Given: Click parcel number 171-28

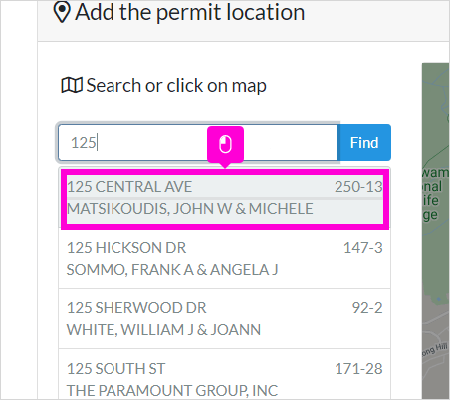Looking at the screenshot, I should coord(359,369).
